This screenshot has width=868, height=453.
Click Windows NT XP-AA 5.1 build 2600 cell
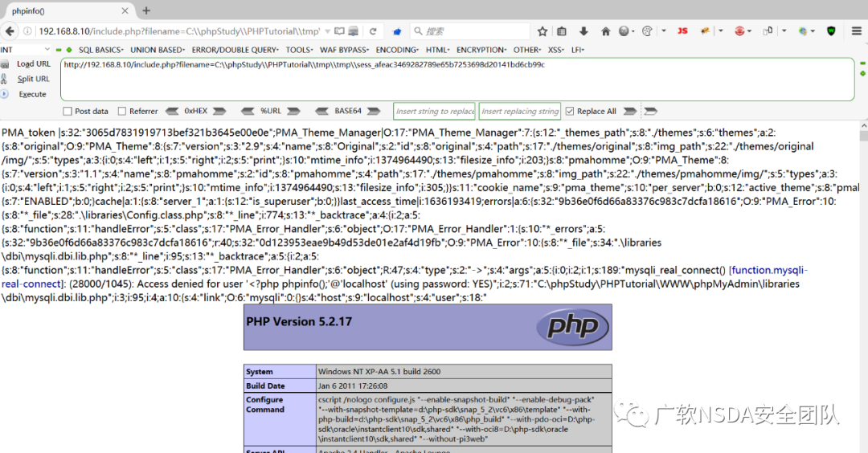(464, 371)
